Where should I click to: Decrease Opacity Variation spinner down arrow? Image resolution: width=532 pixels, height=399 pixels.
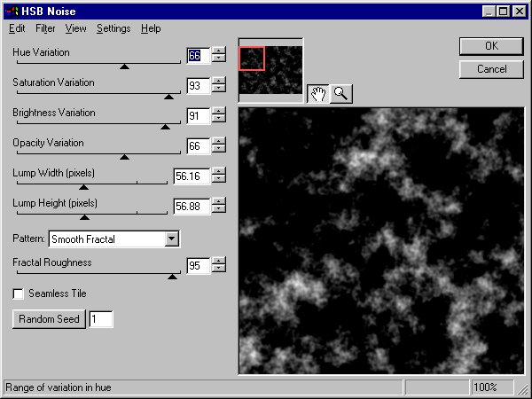pos(219,150)
